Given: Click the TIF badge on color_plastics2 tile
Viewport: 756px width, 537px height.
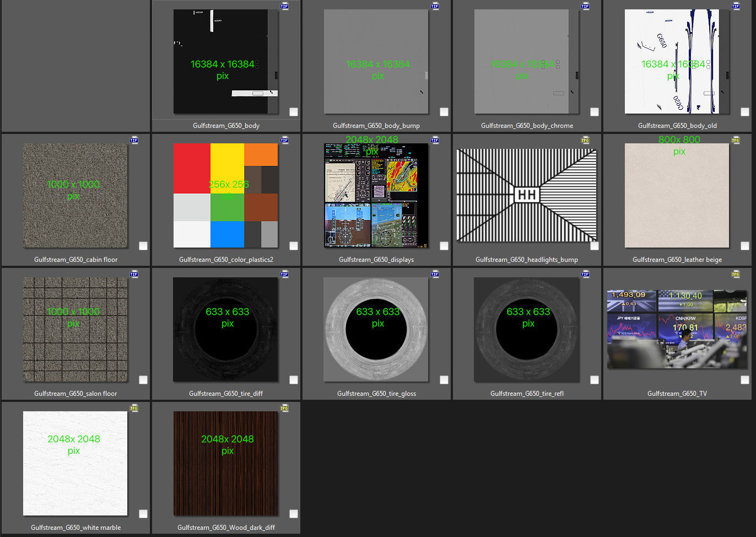Looking at the screenshot, I should pos(284,140).
